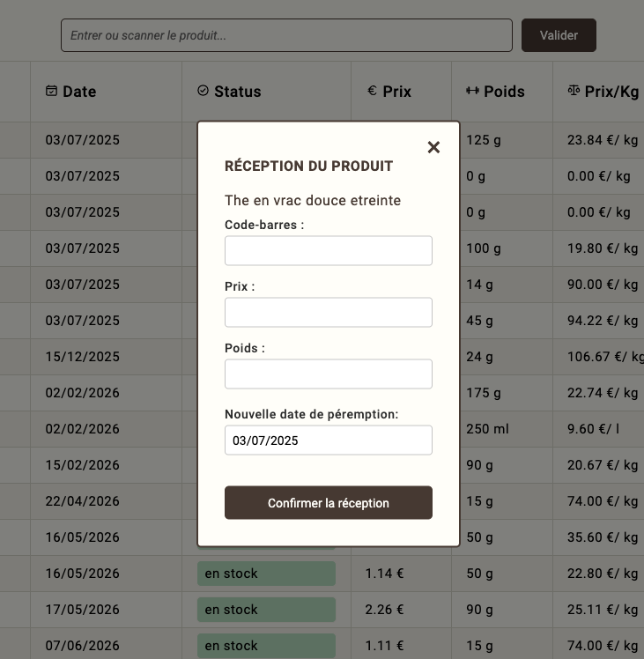Sort by the Poids column header

tap(504, 92)
